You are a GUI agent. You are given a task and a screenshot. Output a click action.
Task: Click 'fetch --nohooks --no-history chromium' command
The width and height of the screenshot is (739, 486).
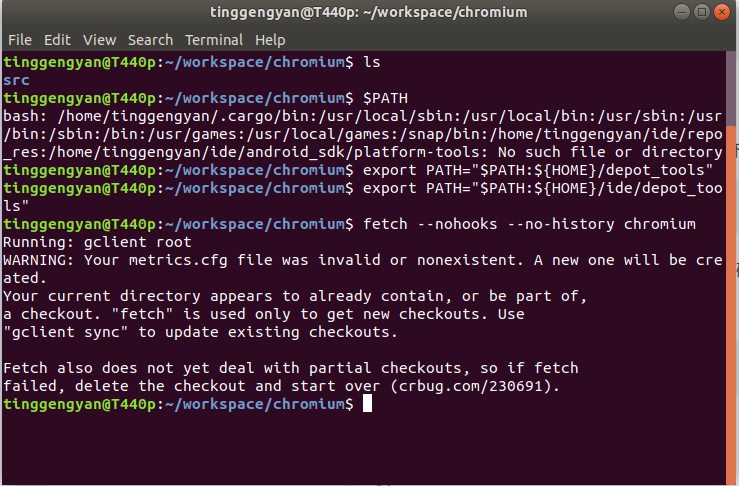pos(529,224)
